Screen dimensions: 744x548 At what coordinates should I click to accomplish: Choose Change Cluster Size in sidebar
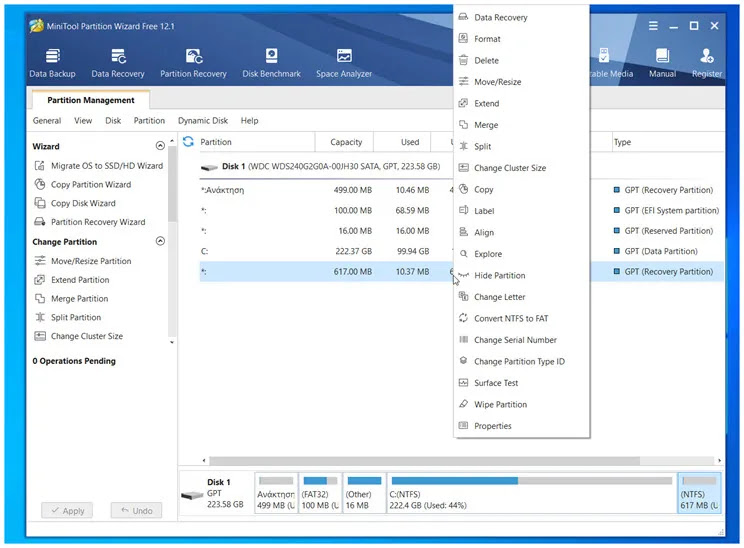coord(79,336)
